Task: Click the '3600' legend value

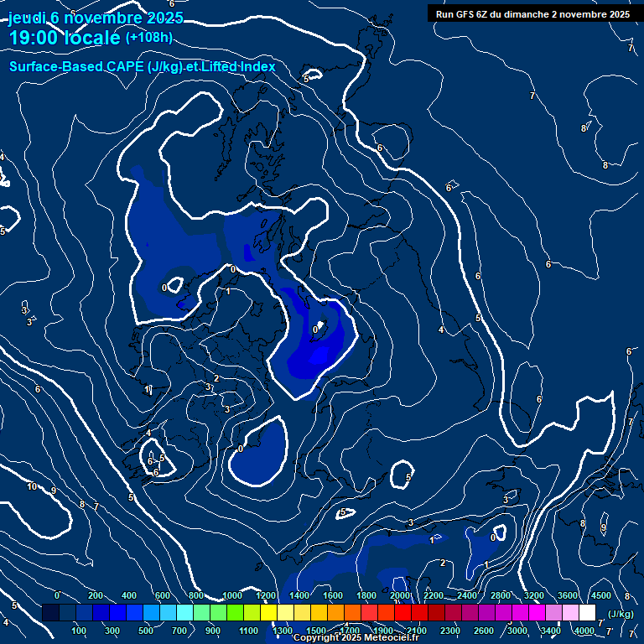Action: pos(568,595)
